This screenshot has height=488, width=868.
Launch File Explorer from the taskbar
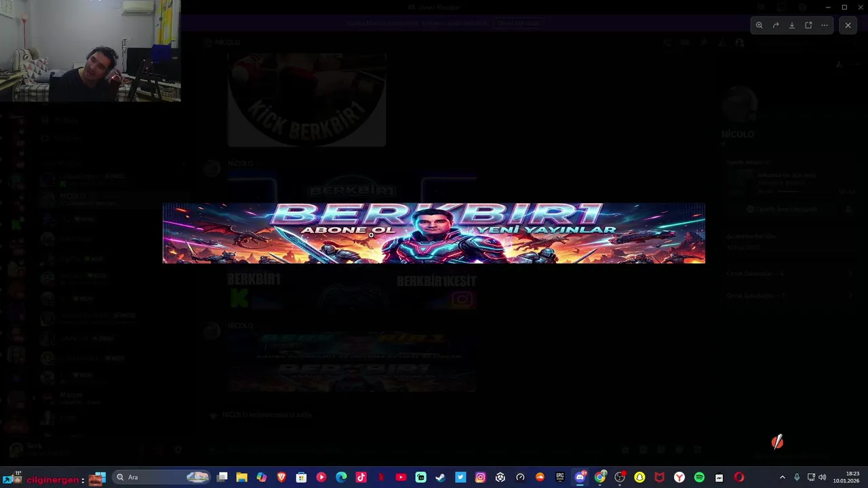coord(241,478)
